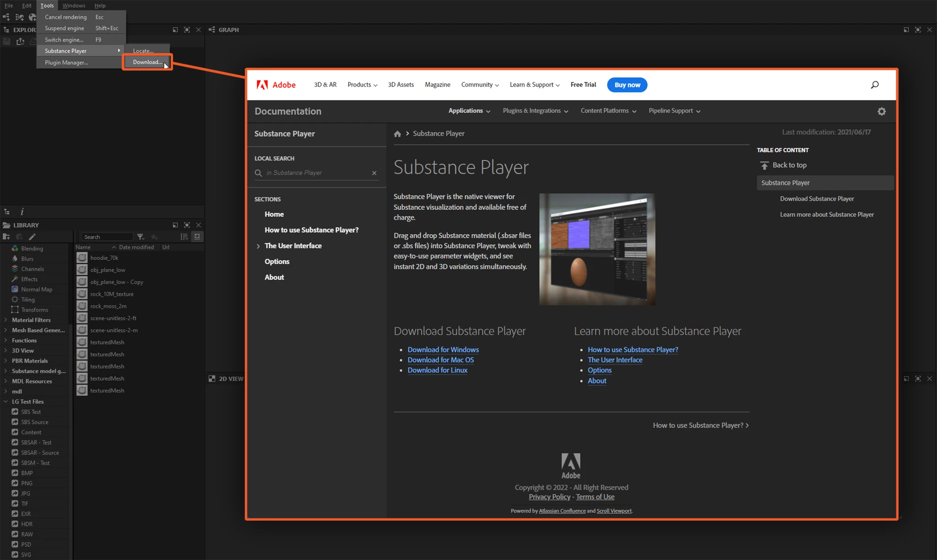Screen dimensions: 937x560
Task: Open the Library filter funnel menu
Action: coord(141,237)
